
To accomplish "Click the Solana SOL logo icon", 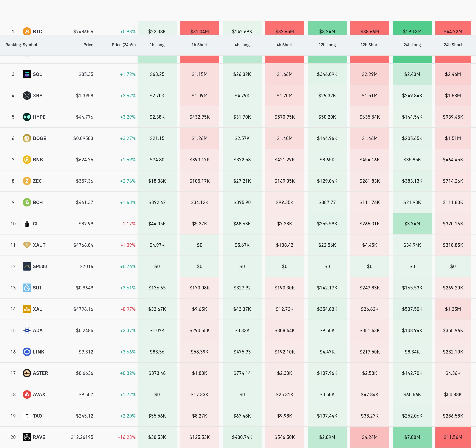I will click(x=27, y=74).
